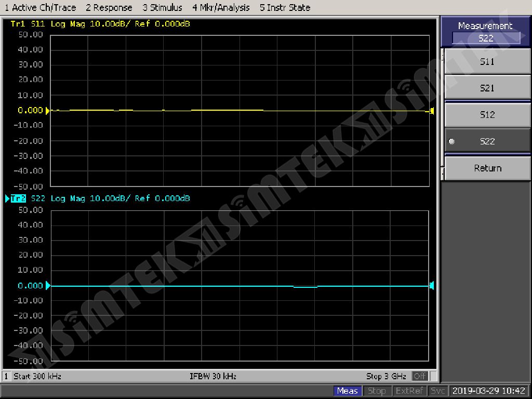Open the Response menu
Viewport: 532px width, 399px height.
click(x=109, y=7)
